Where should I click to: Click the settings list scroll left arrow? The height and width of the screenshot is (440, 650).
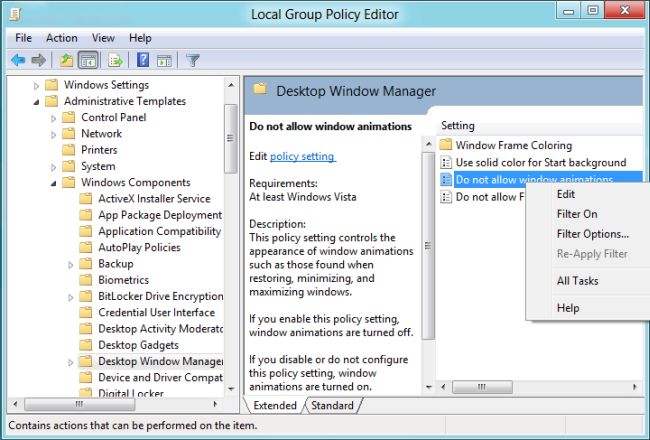click(x=443, y=387)
